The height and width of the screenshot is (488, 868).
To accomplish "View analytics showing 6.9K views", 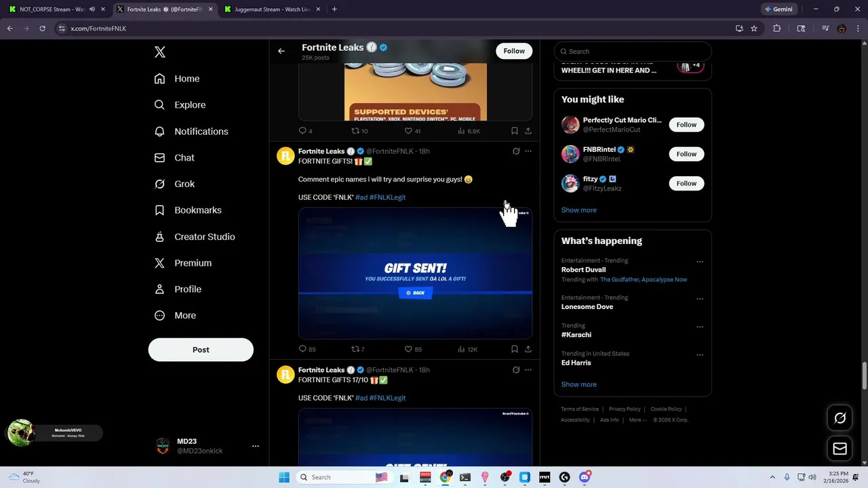I will pos(469,131).
